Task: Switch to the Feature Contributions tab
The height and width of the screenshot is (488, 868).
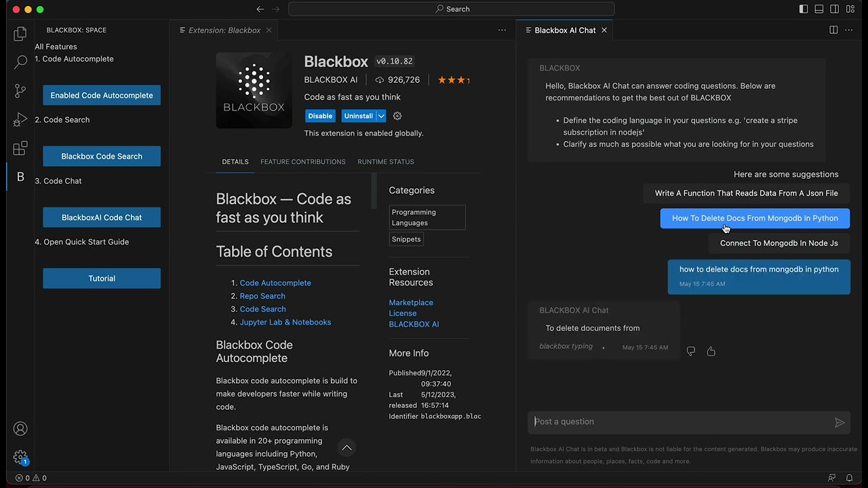Action: click(x=302, y=161)
